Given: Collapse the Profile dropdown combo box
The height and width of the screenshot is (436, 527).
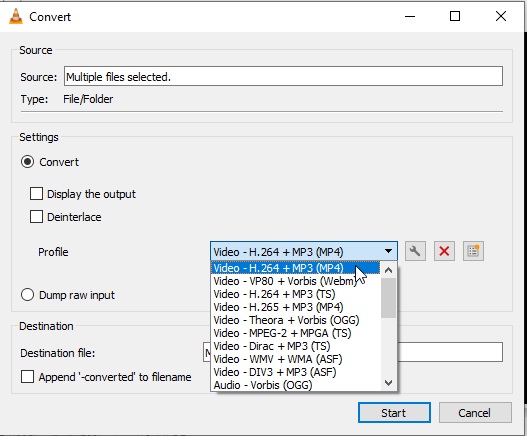Looking at the screenshot, I should point(304,251).
